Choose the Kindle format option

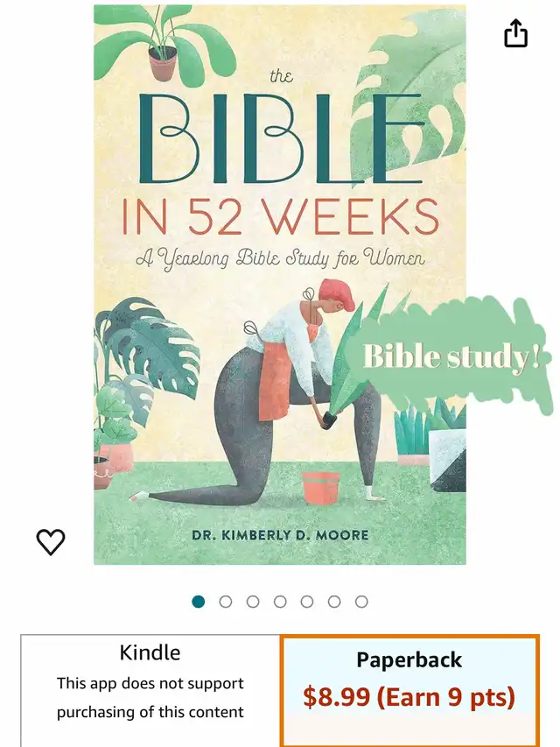[x=150, y=691]
